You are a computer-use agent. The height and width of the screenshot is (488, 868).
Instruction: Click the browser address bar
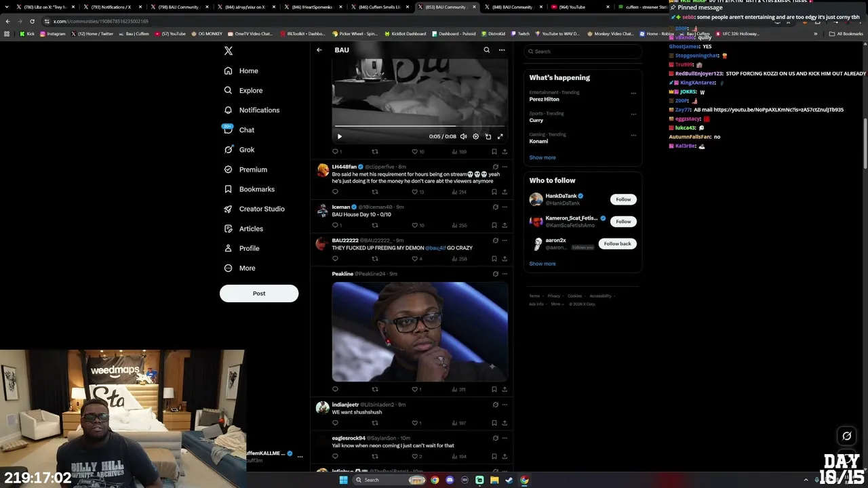(407, 21)
